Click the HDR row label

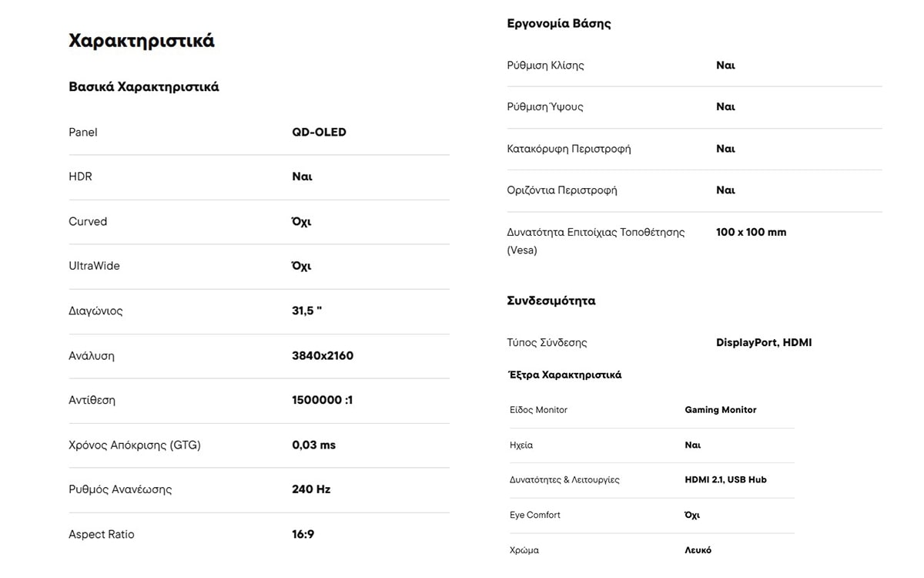(x=80, y=176)
